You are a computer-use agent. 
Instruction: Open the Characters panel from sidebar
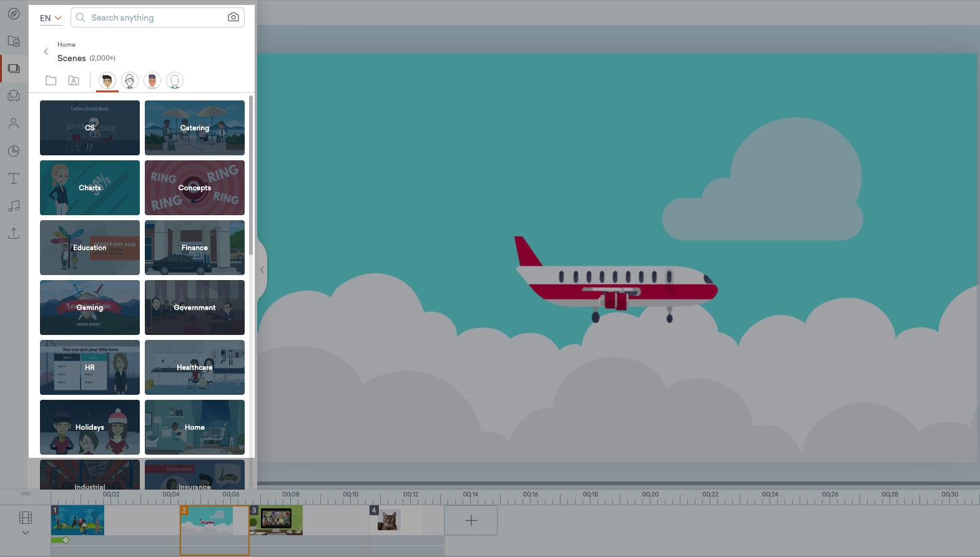point(14,124)
